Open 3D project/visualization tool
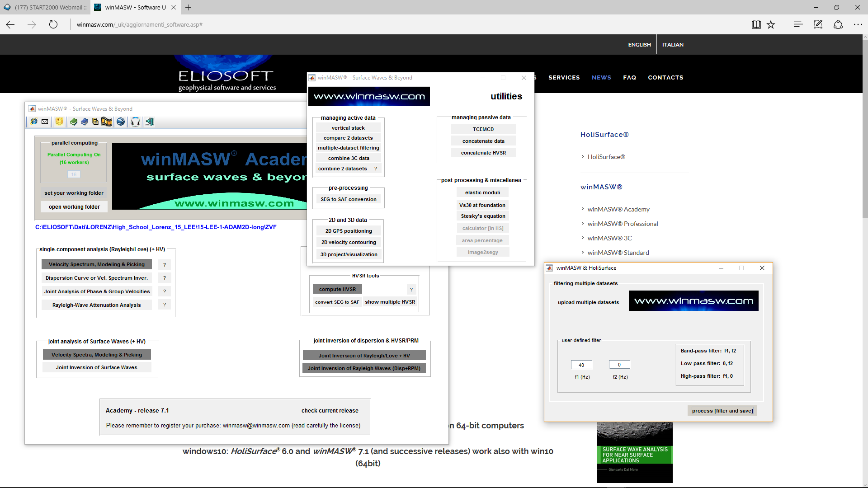 [349, 254]
